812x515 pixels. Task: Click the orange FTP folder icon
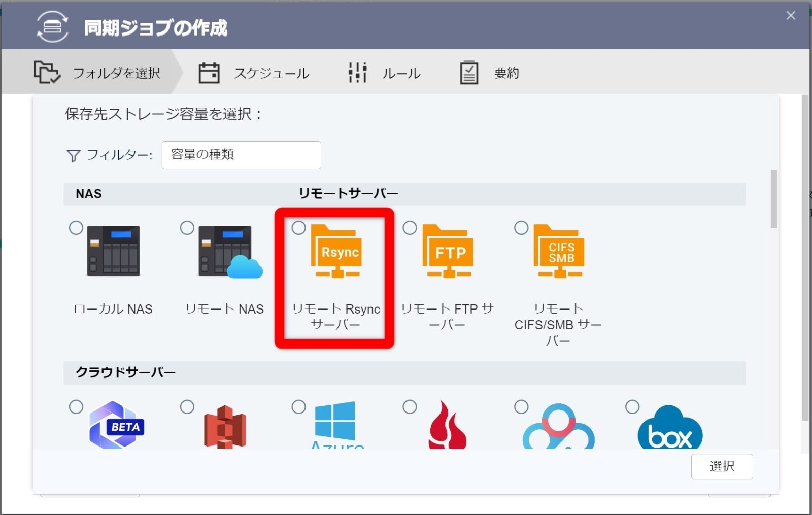(448, 251)
